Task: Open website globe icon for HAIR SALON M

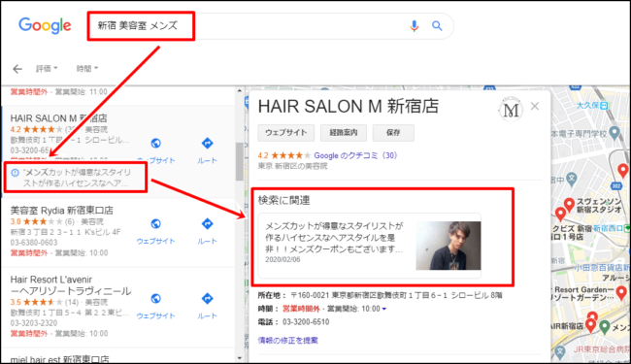Action: 155,144
